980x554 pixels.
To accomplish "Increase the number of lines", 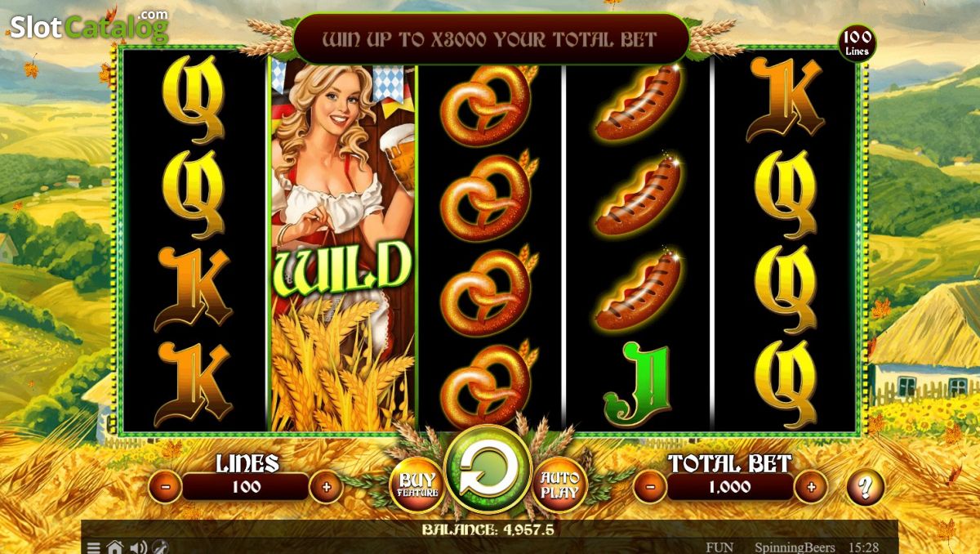I will (x=327, y=487).
